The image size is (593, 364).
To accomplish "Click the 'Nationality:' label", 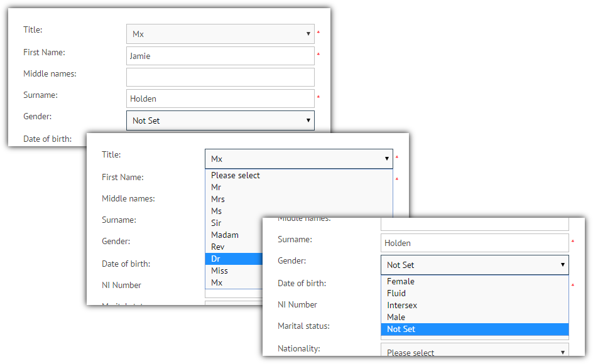I will click(299, 348).
